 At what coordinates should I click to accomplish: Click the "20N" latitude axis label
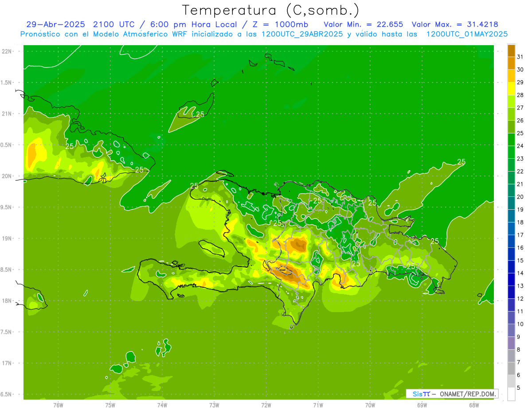(x=7, y=176)
